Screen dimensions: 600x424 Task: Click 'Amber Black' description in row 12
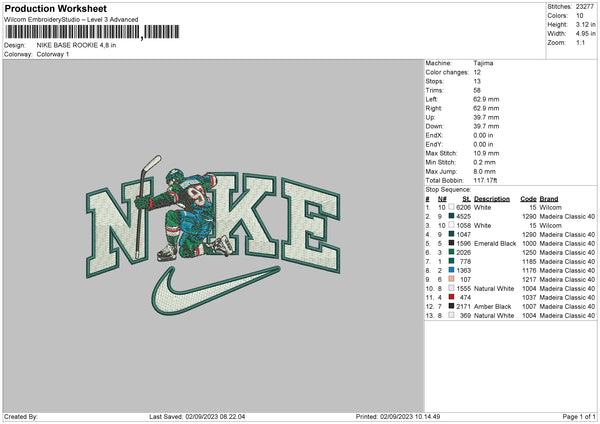(x=492, y=307)
